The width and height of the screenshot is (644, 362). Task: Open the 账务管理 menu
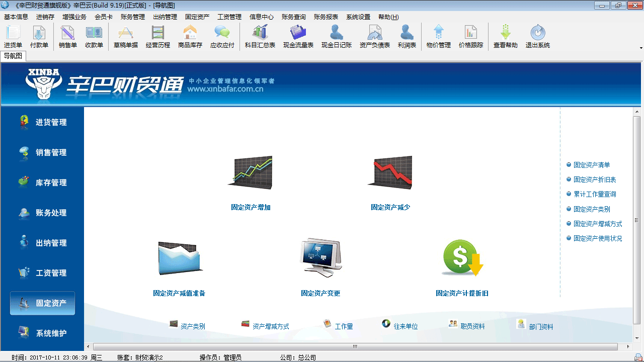click(x=133, y=17)
